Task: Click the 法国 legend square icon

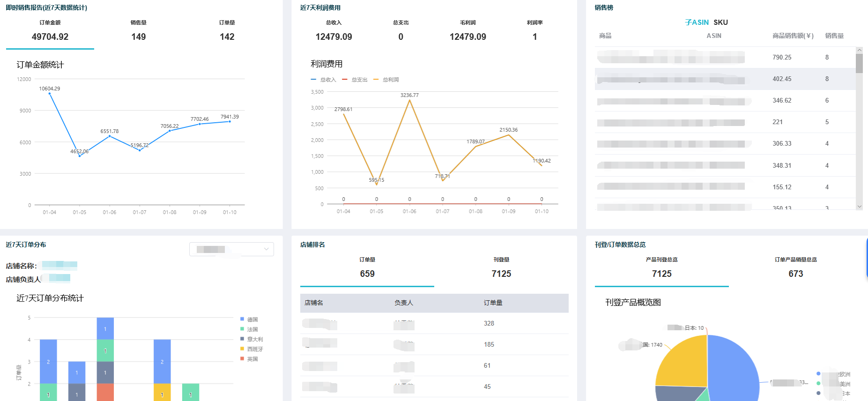Action: [x=242, y=329]
